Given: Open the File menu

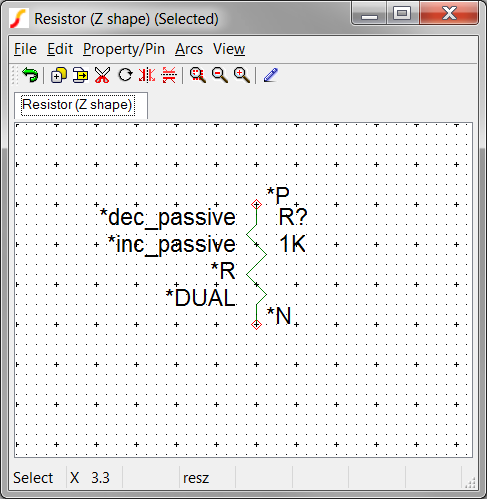Looking at the screenshot, I should point(25,49).
